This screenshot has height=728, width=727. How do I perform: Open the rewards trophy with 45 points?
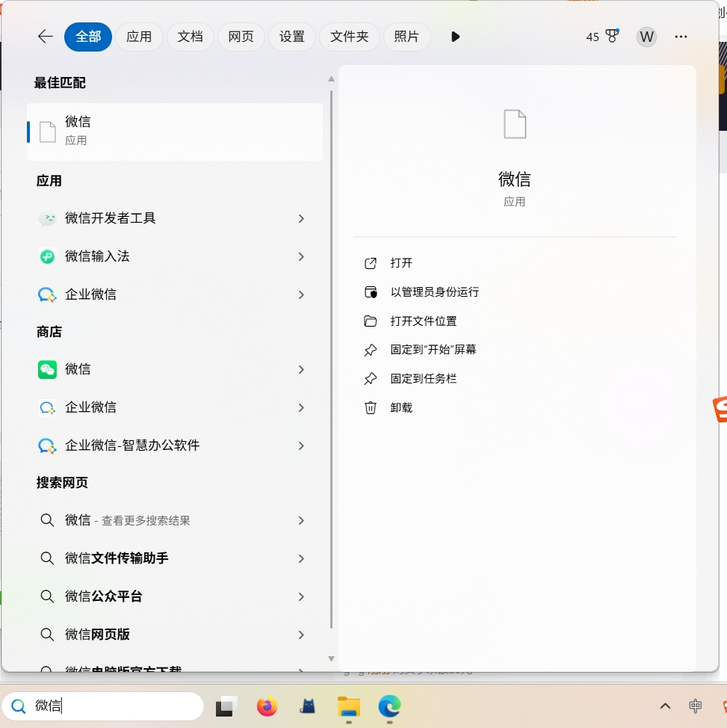pos(602,36)
